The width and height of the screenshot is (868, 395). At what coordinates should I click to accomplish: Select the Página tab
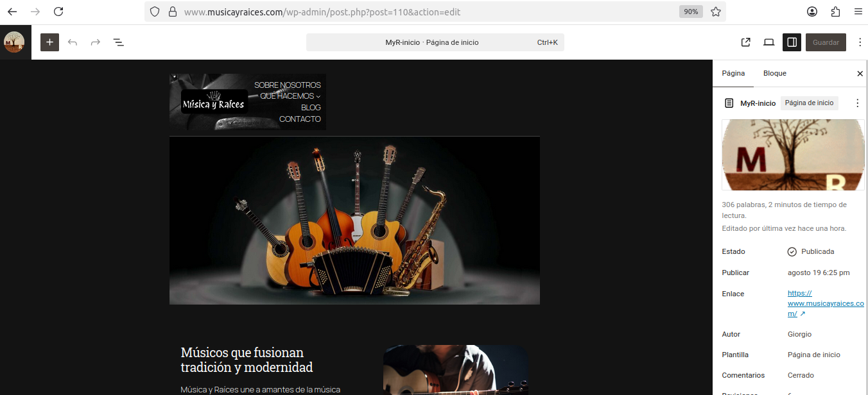click(733, 73)
